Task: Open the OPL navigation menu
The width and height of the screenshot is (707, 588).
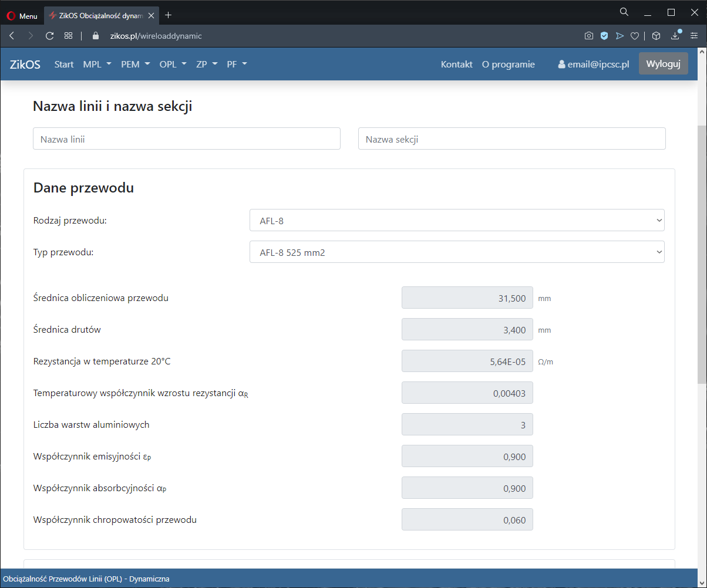Action: click(x=173, y=65)
